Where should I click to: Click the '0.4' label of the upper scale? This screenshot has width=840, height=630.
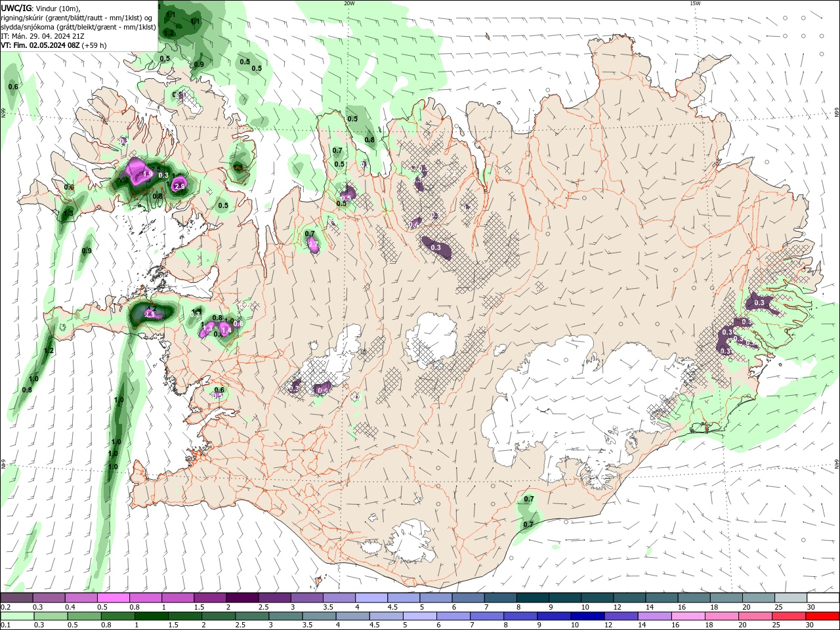click(70, 607)
